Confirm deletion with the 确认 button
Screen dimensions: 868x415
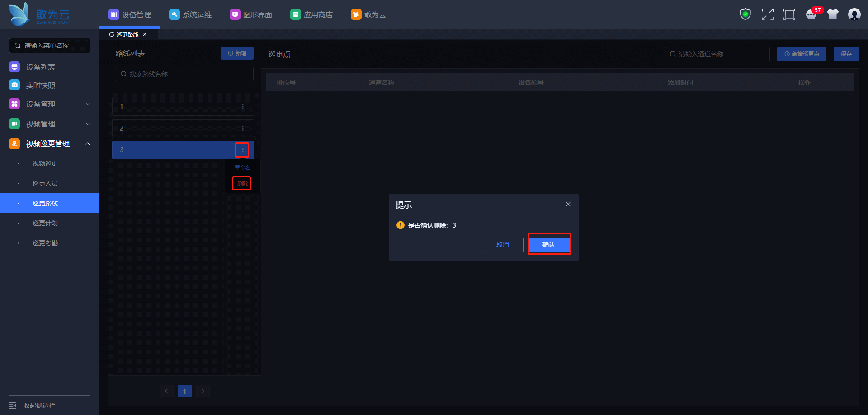[549, 244]
